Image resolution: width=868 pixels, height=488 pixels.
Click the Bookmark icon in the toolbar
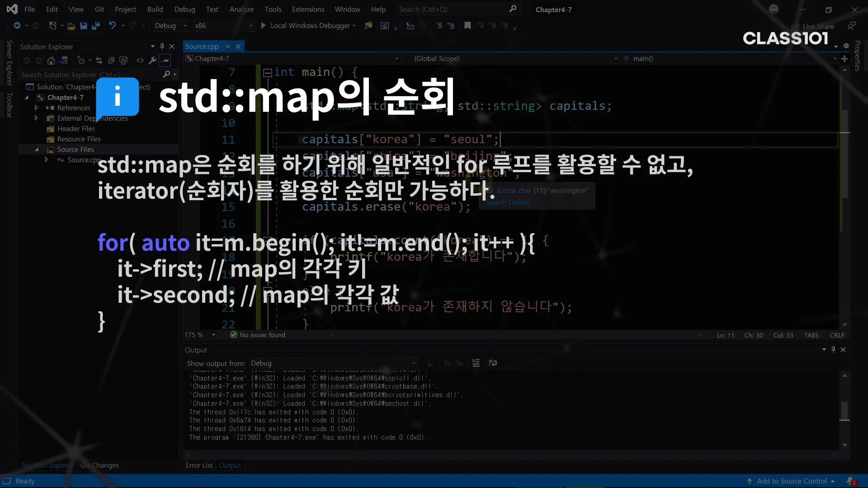(467, 26)
